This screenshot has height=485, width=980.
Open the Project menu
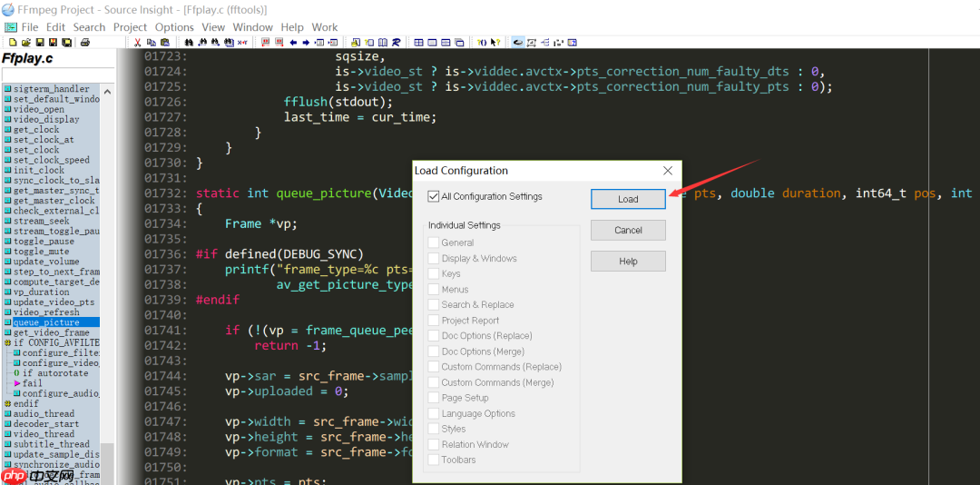click(x=130, y=27)
